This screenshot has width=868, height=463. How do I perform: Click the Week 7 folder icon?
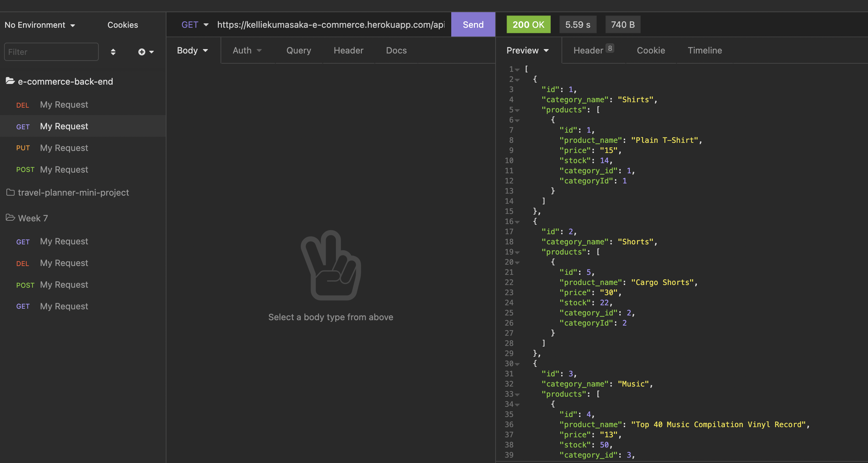click(10, 218)
